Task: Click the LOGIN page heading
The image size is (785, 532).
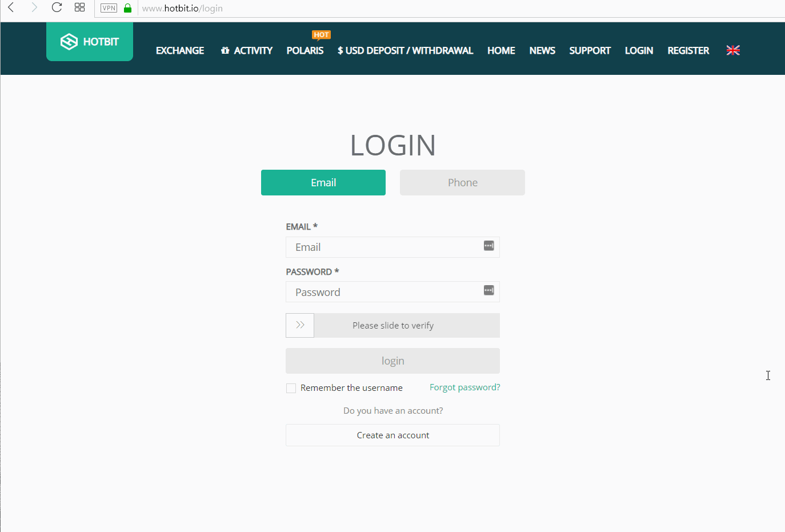Action: click(x=393, y=145)
